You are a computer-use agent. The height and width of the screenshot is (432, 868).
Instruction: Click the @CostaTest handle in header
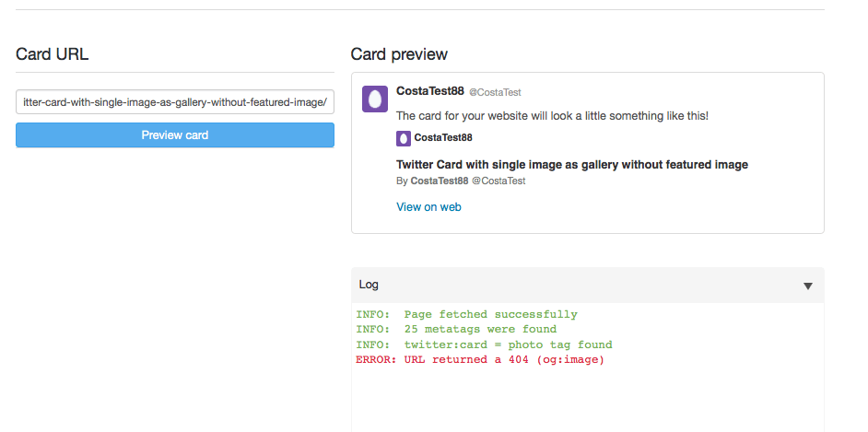[x=495, y=92]
